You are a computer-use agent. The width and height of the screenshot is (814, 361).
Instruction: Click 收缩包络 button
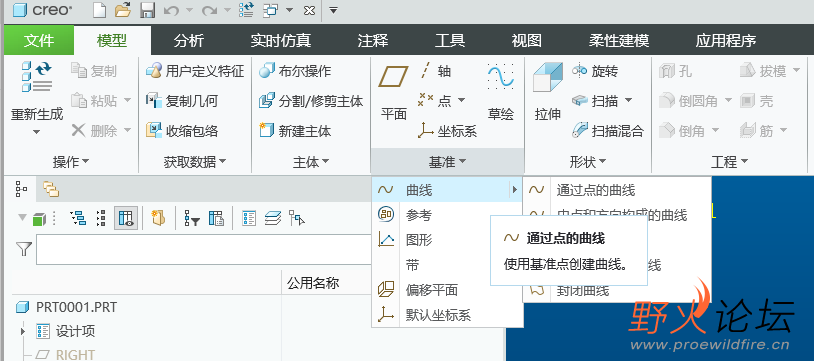(x=182, y=130)
